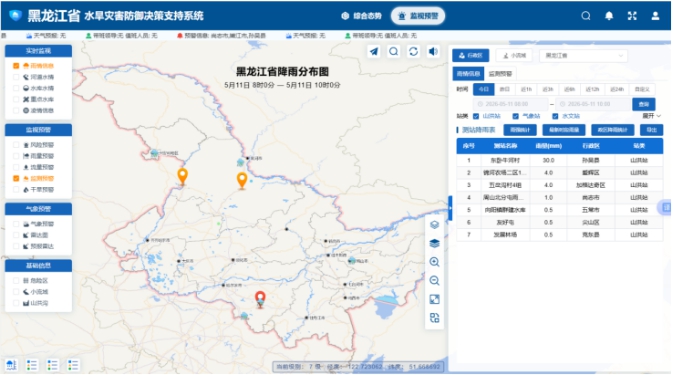Zoom in with the map plus-magnifier icon
The width and height of the screenshot is (673, 375).
coord(434,262)
